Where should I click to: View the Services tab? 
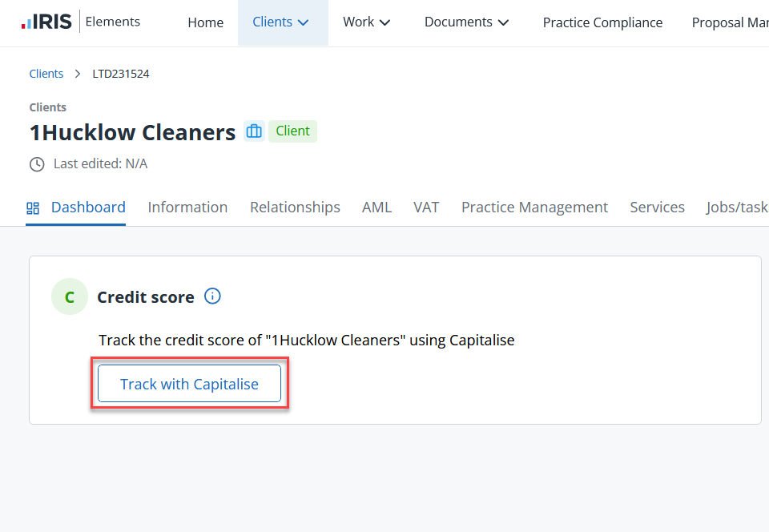tap(657, 208)
